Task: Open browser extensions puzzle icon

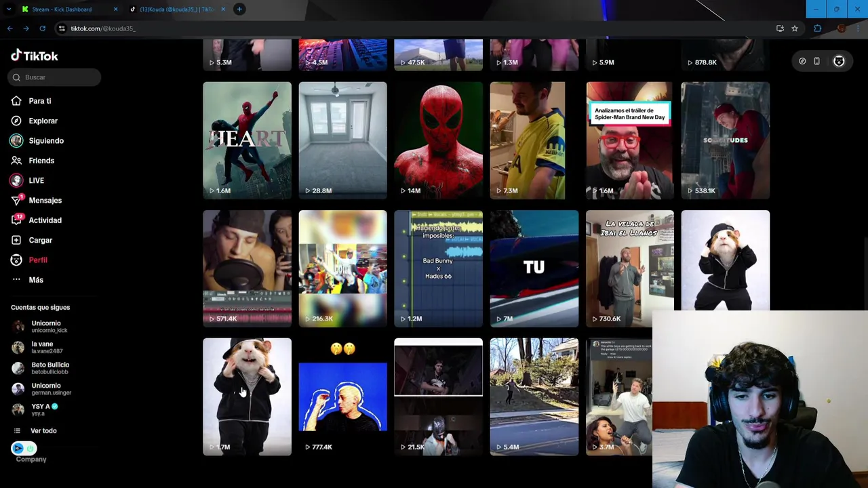Action: point(817,28)
